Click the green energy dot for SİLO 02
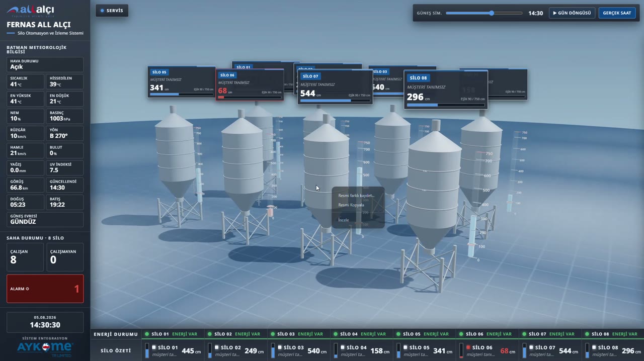The height and width of the screenshot is (361, 644). tap(210, 334)
